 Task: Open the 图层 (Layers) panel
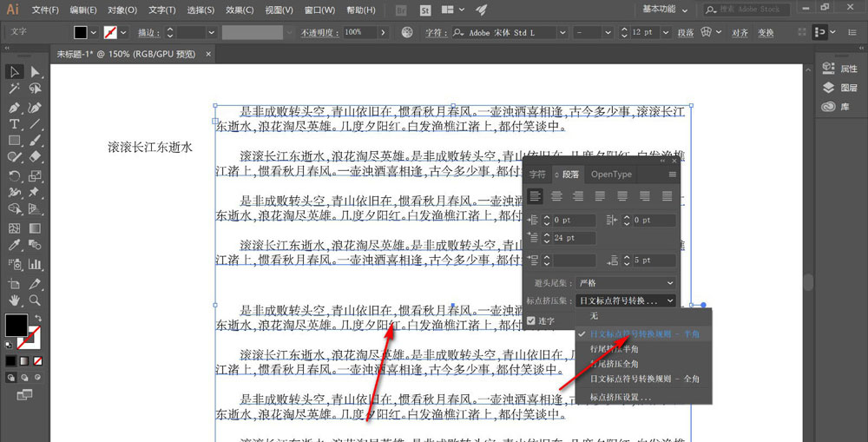pyautogui.click(x=841, y=88)
